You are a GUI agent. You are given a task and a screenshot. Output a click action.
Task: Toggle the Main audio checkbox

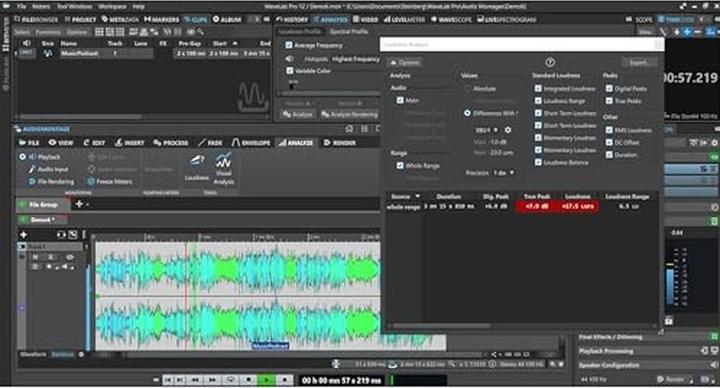pos(400,100)
